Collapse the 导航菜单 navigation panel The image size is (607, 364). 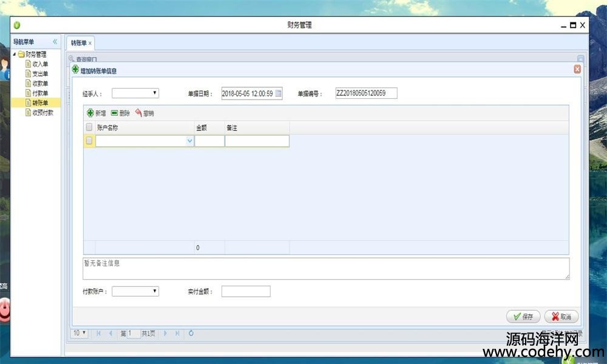coord(55,42)
